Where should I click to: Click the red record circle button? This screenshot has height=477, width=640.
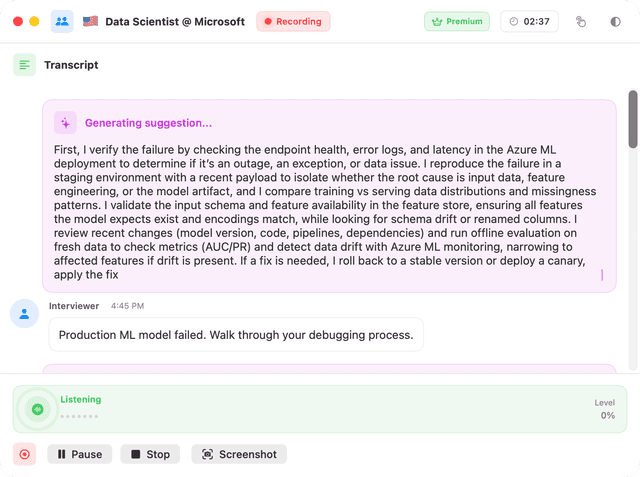click(x=24, y=454)
